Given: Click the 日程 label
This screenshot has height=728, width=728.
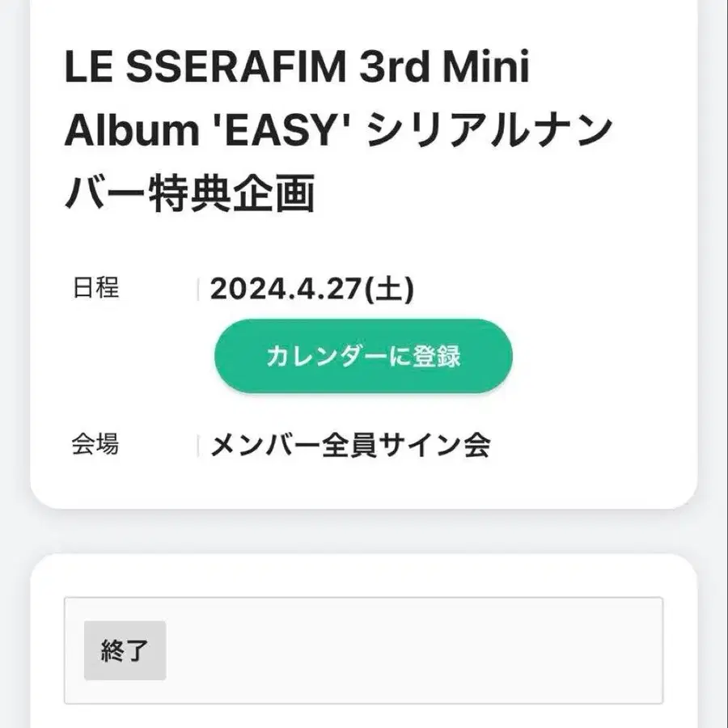Looking at the screenshot, I should coord(95,288).
